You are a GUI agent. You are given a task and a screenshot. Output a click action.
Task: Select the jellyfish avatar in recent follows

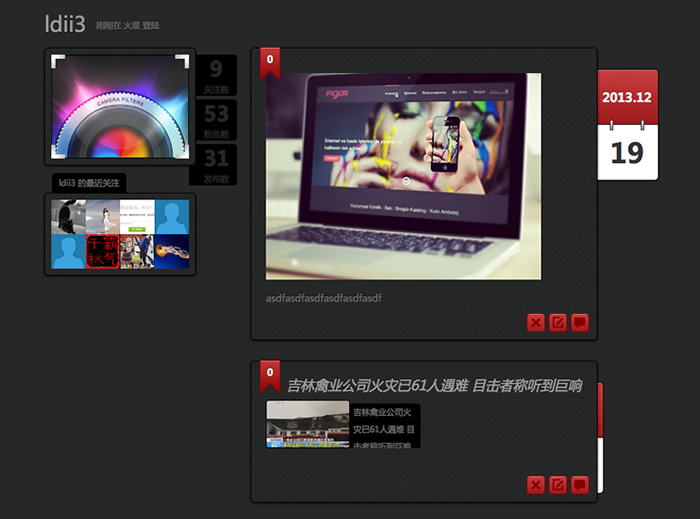(x=170, y=252)
